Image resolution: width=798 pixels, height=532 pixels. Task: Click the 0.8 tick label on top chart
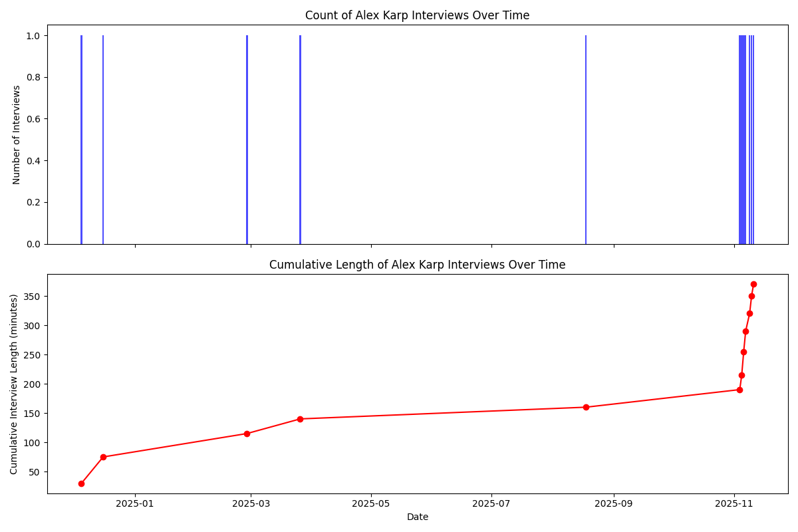tap(33, 77)
